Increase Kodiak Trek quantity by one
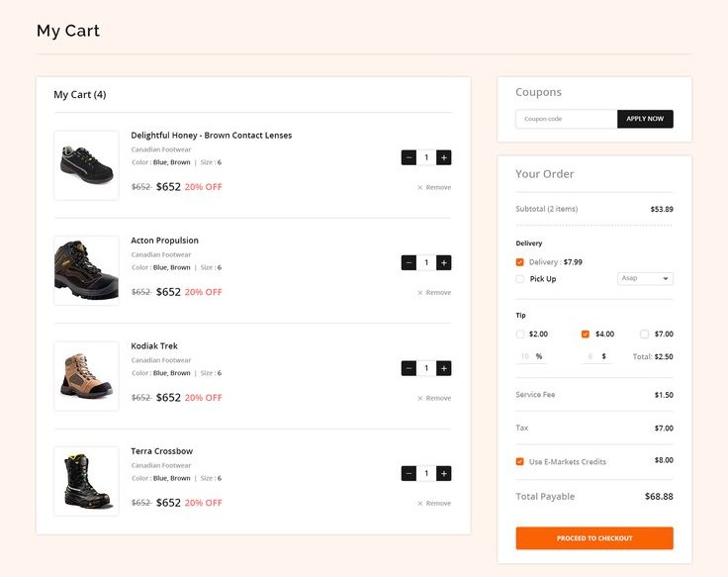728x577 pixels. [444, 368]
